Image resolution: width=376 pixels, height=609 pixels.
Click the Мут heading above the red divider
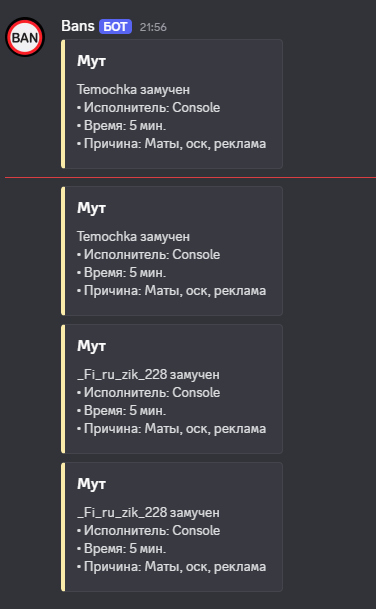91,61
